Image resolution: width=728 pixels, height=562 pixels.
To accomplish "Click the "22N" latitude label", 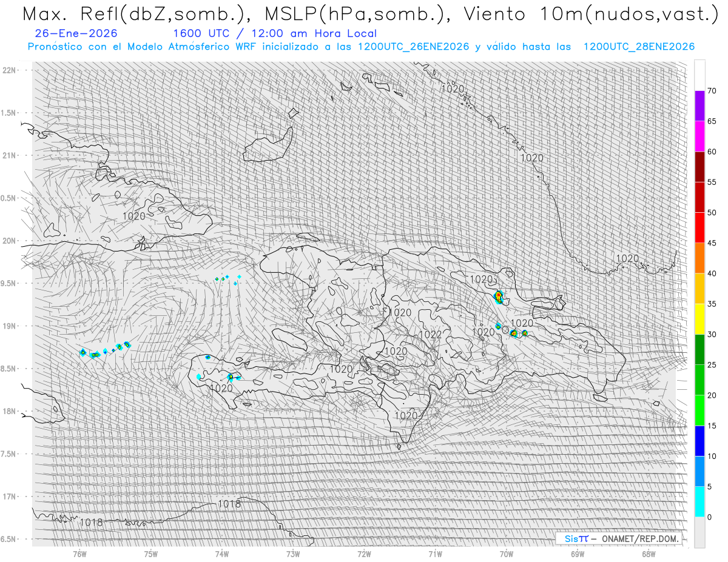I will click(10, 70).
